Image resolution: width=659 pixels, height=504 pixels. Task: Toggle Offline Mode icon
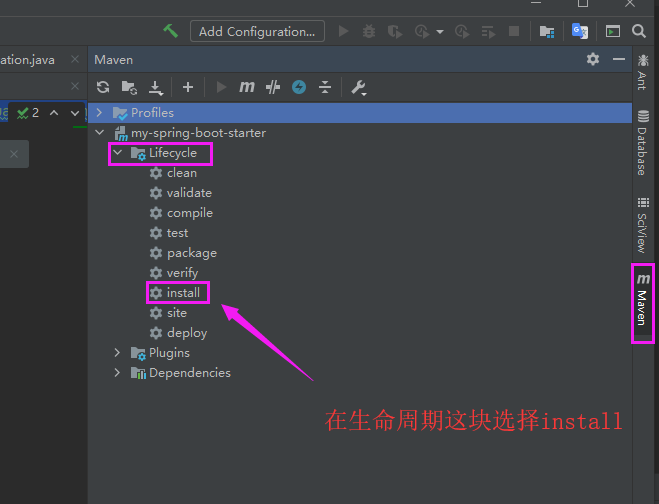pyautogui.click(x=273, y=87)
